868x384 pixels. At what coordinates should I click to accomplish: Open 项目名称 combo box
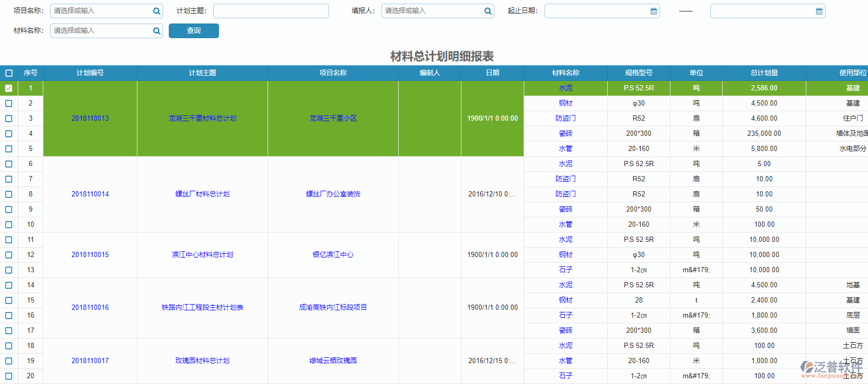107,11
